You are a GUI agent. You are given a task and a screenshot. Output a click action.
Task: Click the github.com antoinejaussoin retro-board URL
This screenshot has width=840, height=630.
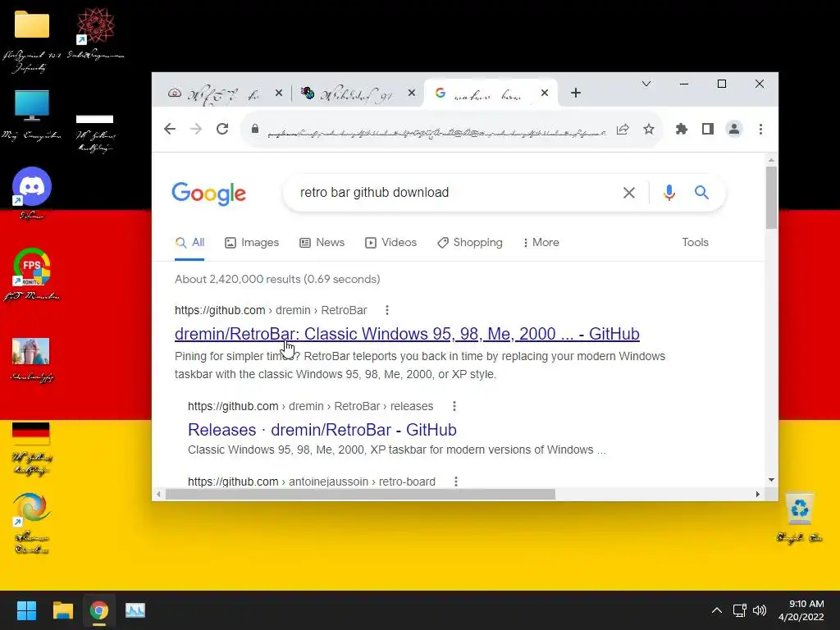pyautogui.click(x=311, y=482)
